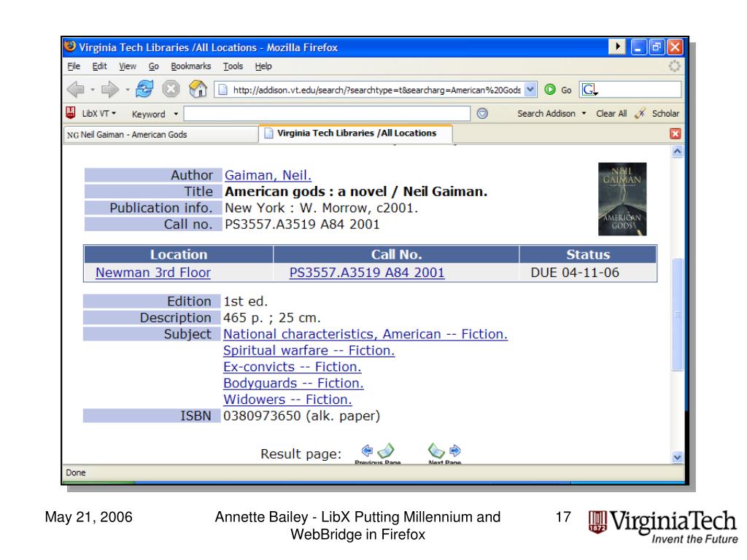The width and height of the screenshot is (747, 560).
Task: Reload the page with refresh icon
Action: (x=144, y=88)
